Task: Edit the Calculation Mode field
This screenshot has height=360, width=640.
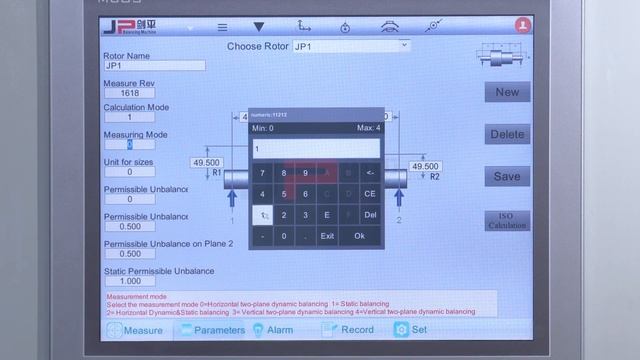Action: tap(130, 117)
